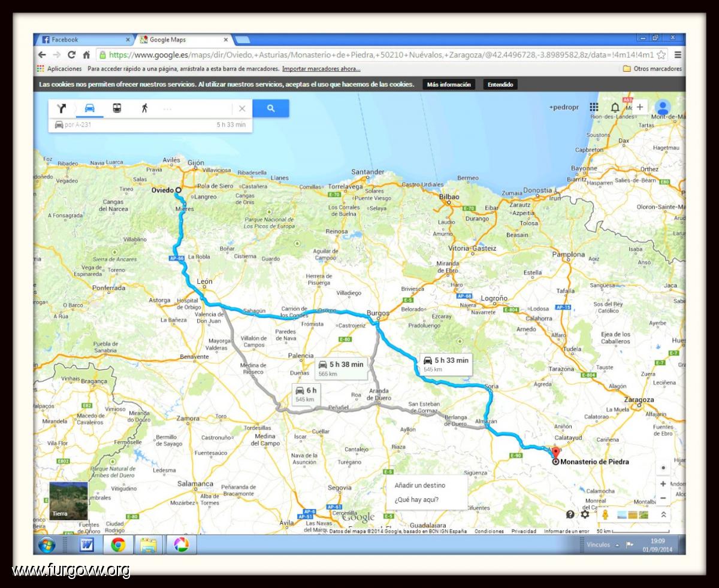This screenshot has width=719, height=588.
Task: Select the 5 h 33 min route label
Action: [445, 363]
